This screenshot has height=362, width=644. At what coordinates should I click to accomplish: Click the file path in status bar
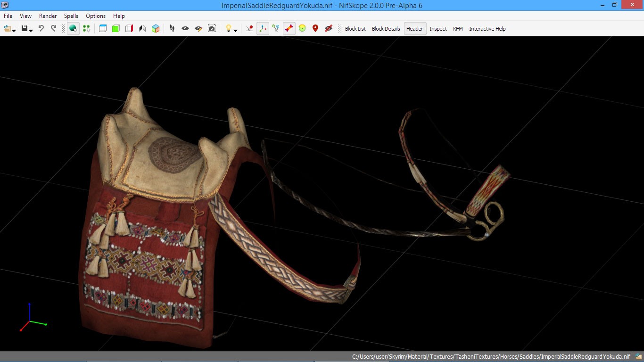click(491, 356)
